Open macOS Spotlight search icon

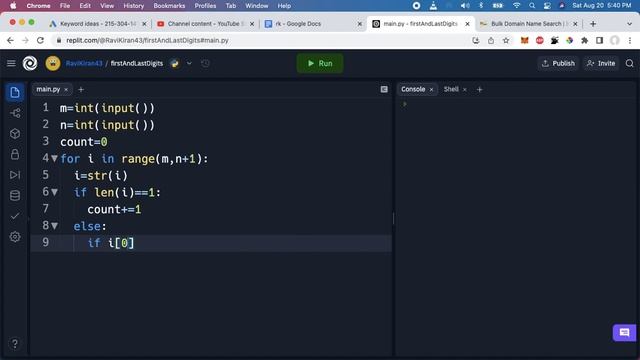click(532, 6)
